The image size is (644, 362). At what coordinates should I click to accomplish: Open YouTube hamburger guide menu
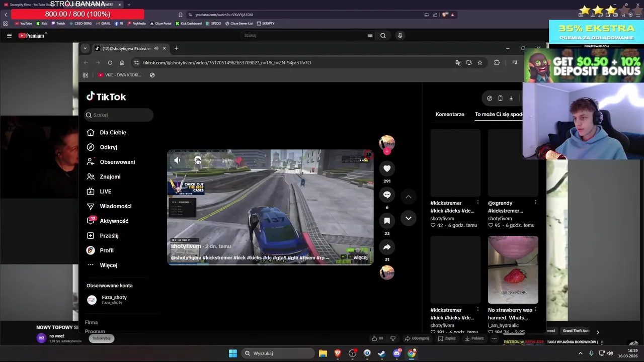click(x=9, y=36)
